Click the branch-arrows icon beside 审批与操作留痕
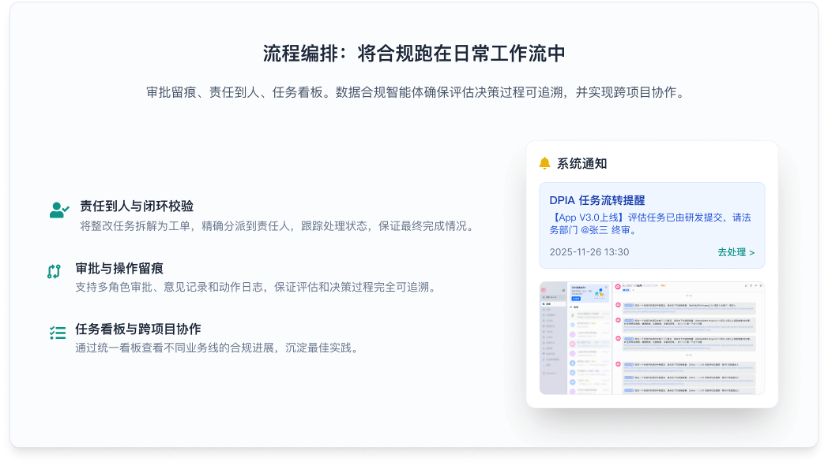828x466 pixels. click(x=54, y=271)
